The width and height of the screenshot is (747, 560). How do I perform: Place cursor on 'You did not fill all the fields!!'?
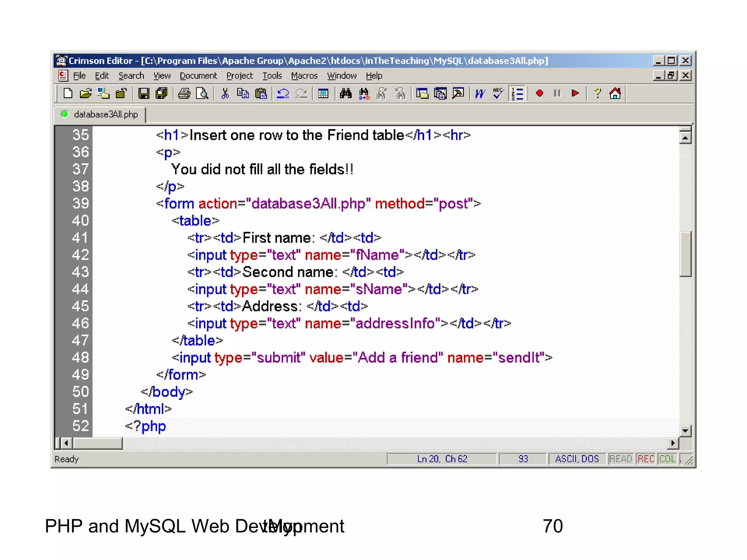click(262, 170)
